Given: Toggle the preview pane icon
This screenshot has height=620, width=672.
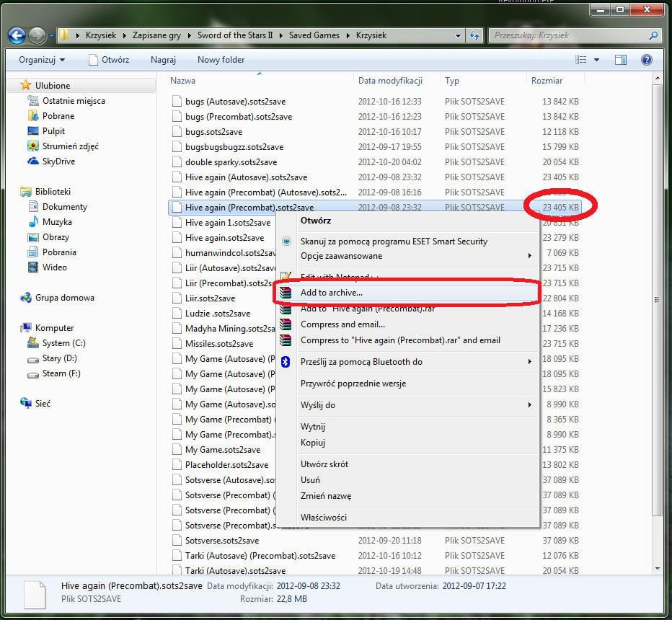Looking at the screenshot, I should pos(621,60).
